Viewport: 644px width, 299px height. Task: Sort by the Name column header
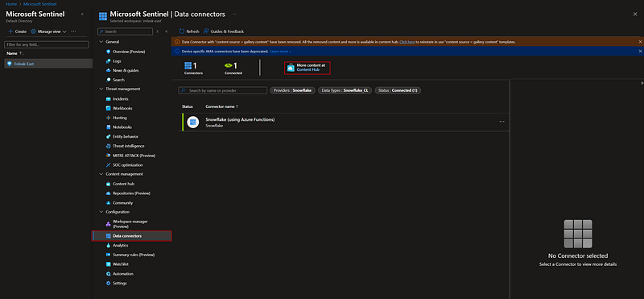point(15,53)
